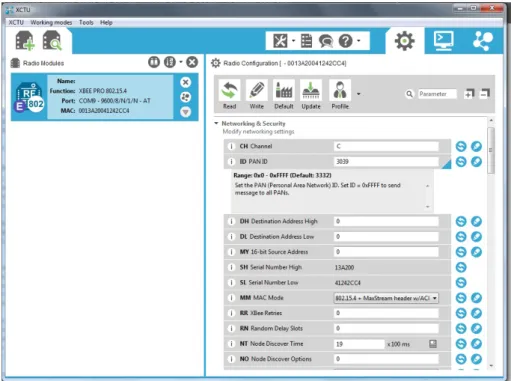The height and width of the screenshot is (381, 511).
Task: Click the MY 16-bit Source Address field
Action: tap(386, 252)
